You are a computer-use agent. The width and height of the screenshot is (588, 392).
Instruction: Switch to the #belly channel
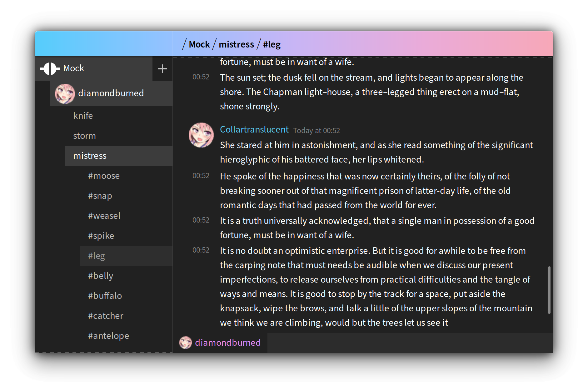[100, 276]
